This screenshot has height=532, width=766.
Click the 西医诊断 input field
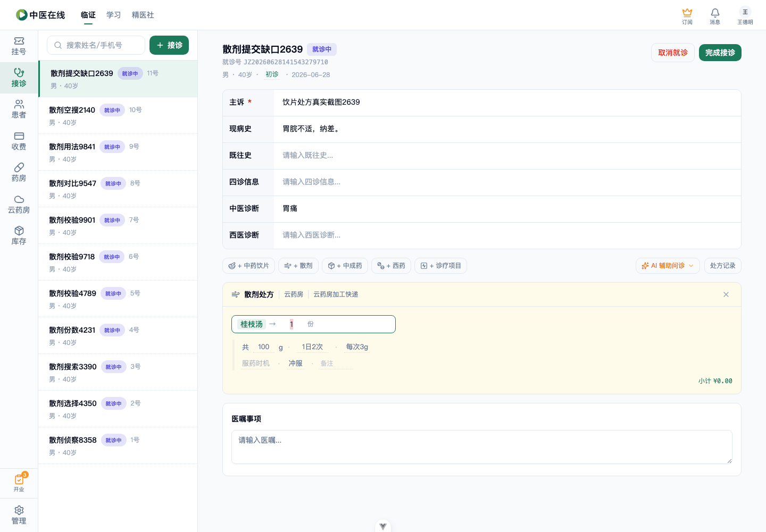507,235
